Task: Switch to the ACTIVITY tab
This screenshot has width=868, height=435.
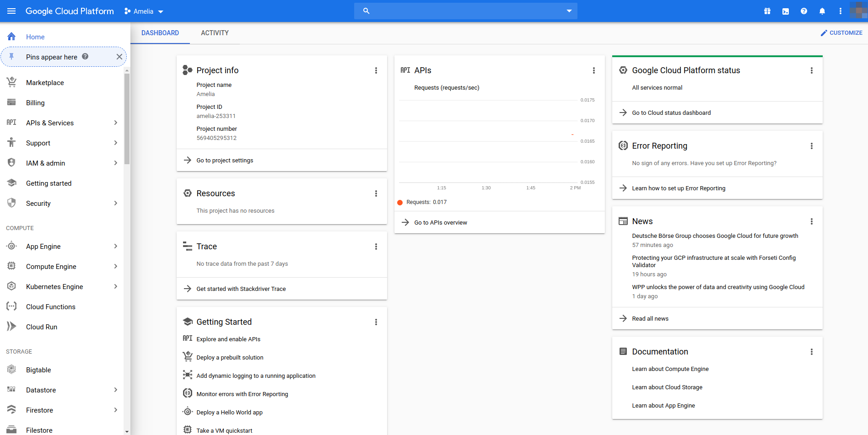Action: click(x=215, y=33)
